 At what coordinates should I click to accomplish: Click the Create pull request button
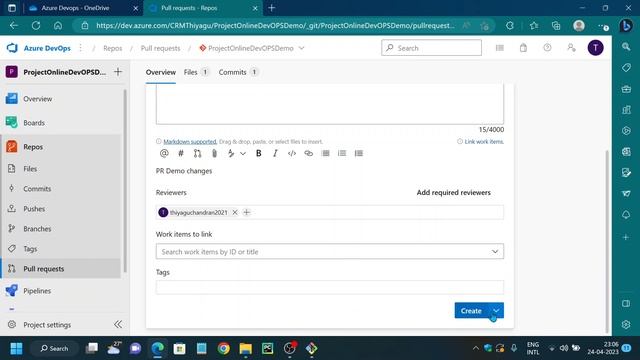pos(471,311)
